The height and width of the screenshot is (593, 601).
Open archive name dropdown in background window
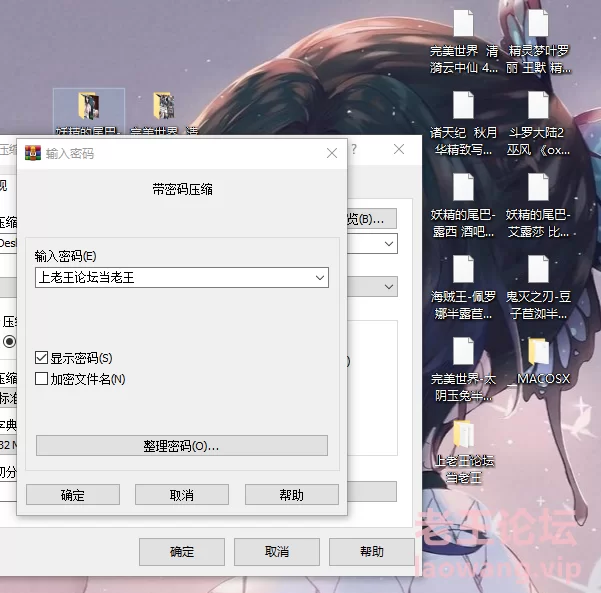click(389, 244)
